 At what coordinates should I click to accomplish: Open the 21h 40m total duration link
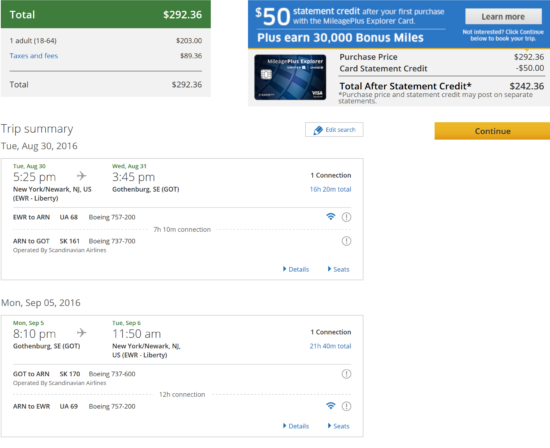(x=330, y=346)
